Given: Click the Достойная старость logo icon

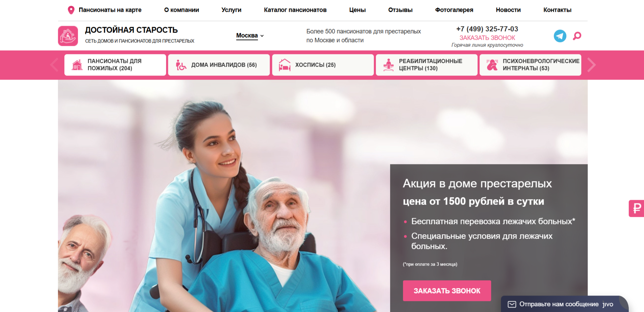Looking at the screenshot, I should pos(68,36).
